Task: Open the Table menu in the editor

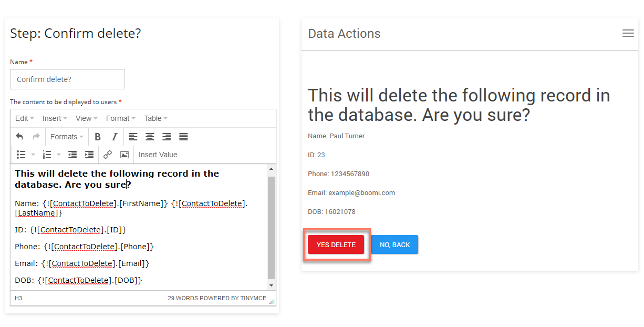Action: pyautogui.click(x=156, y=118)
